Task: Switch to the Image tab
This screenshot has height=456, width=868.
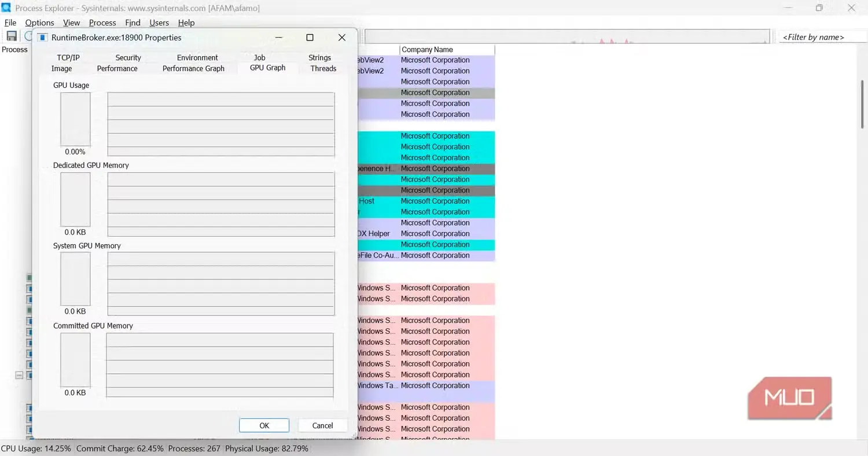Action: coord(62,68)
